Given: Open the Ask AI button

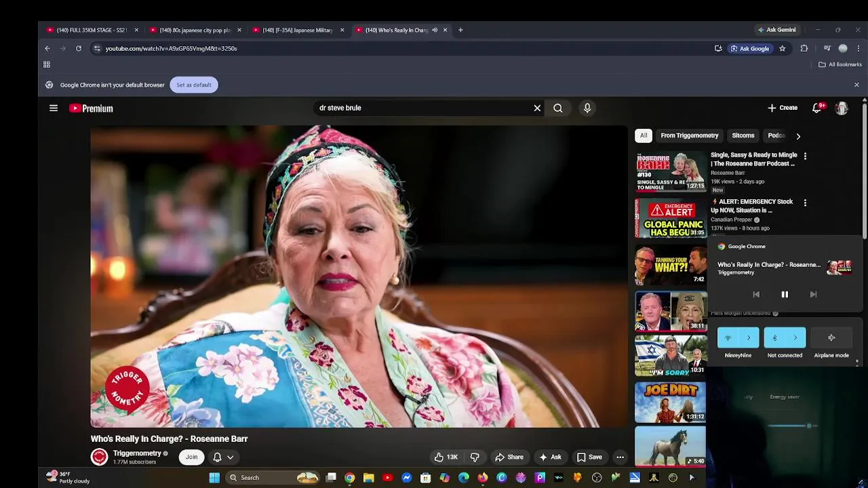Looking at the screenshot, I should [x=550, y=457].
